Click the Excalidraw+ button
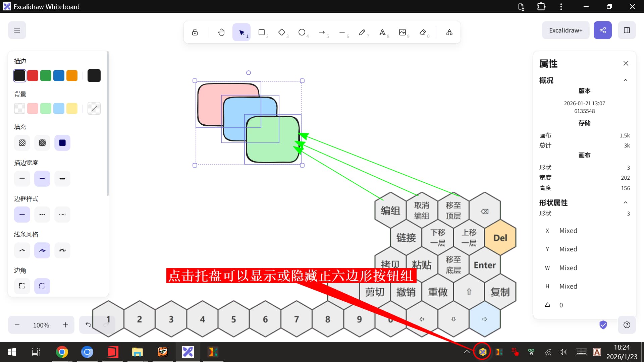Image resolution: width=644 pixels, height=362 pixels. (566, 30)
